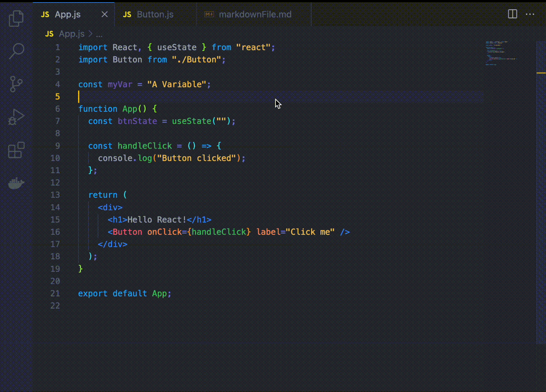
Task: Click App.js in the breadcrumb path
Action: pos(71,34)
